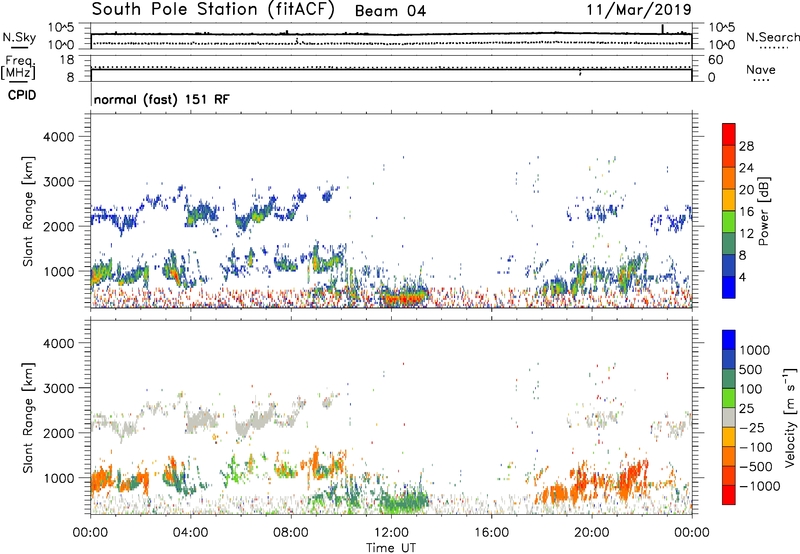Viewport: 800px width, 554px height.
Task: Click the Slant Range [km] label of velocity panel
Action: 28,418
